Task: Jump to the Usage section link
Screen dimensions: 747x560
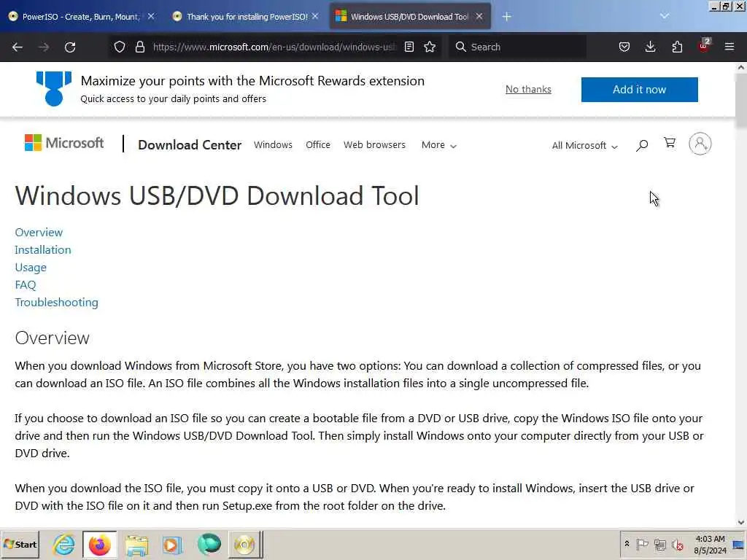Action: [x=31, y=268]
